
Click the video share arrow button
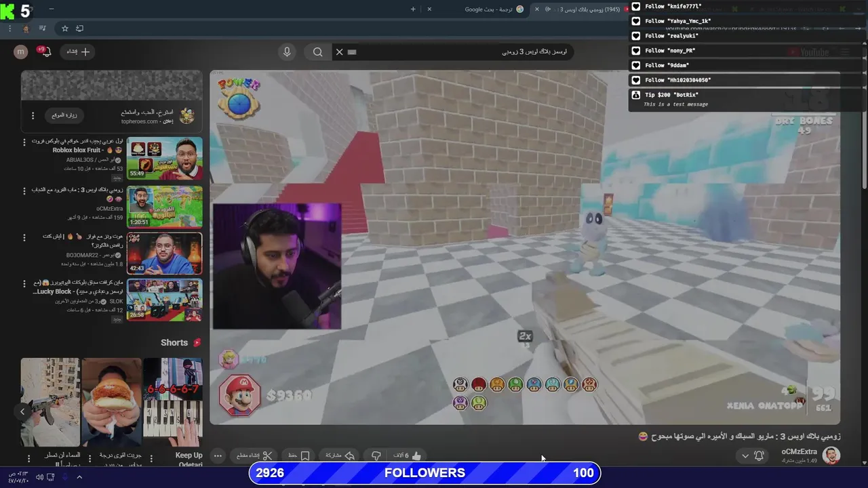[x=340, y=455]
